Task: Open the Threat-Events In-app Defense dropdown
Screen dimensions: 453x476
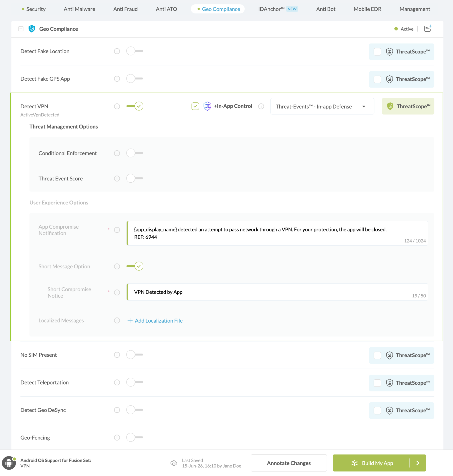Action: 322,106
